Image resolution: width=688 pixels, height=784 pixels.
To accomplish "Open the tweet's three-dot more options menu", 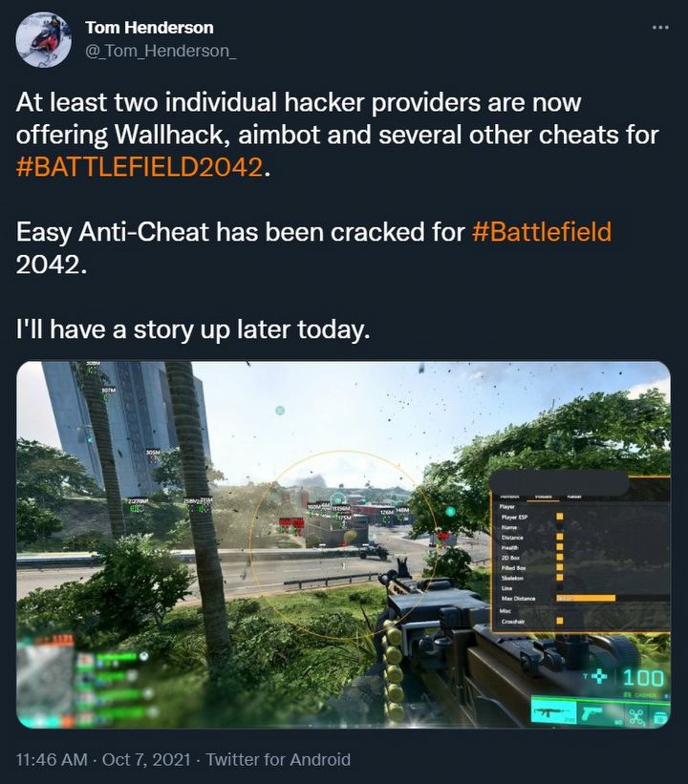I will (660, 28).
